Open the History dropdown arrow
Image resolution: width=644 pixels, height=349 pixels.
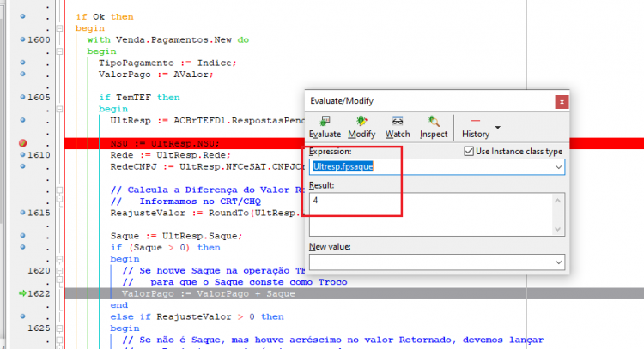click(498, 128)
